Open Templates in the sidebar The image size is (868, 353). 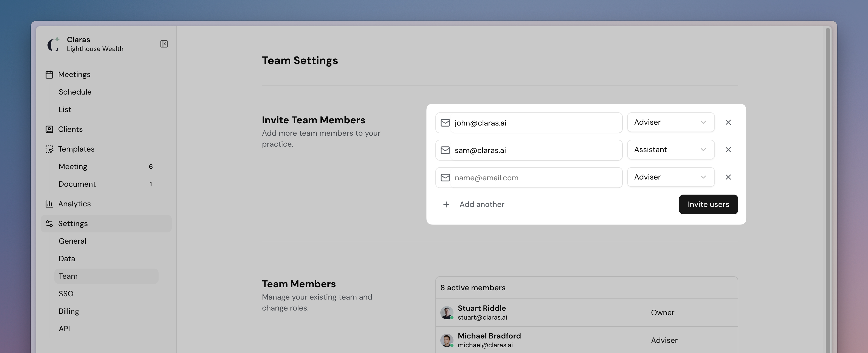(x=106, y=149)
